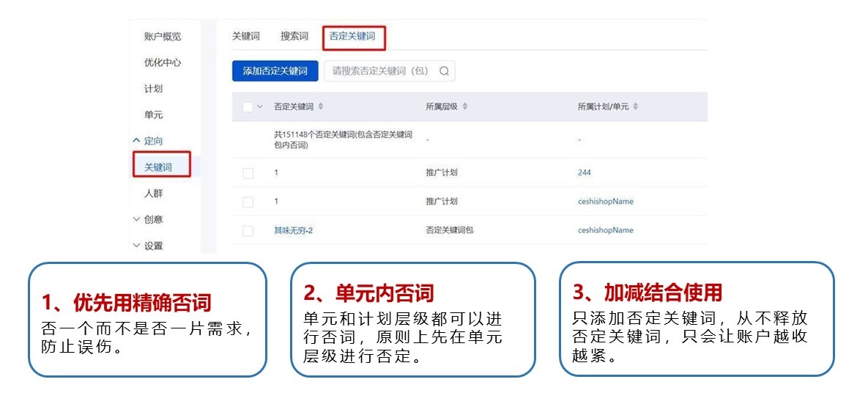The width and height of the screenshot is (868, 404).
Task: Open the 其味无穷-2 keyword package link
Action: pyautogui.click(x=293, y=231)
